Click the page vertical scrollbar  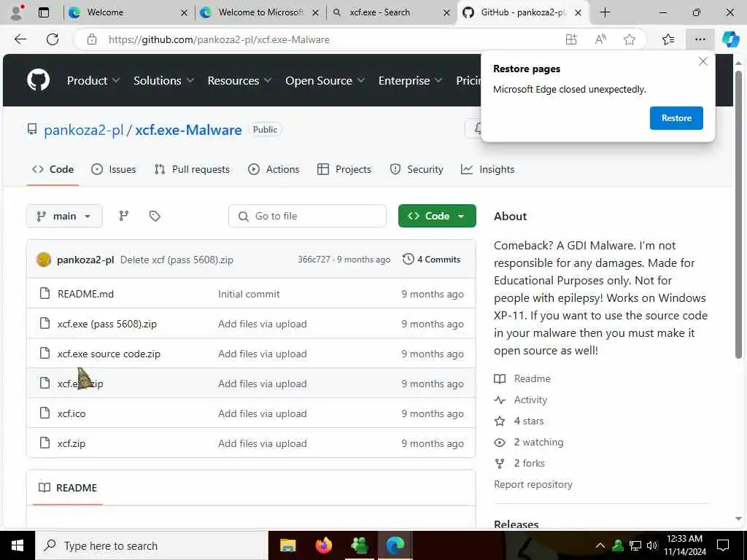pos(738,214)
